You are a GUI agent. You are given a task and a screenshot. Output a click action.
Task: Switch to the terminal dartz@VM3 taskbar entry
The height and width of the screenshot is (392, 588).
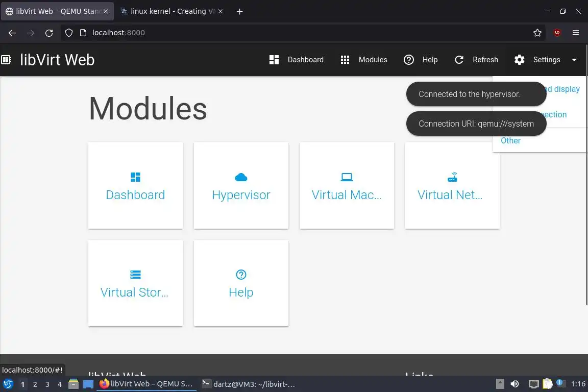coord(249,384)
